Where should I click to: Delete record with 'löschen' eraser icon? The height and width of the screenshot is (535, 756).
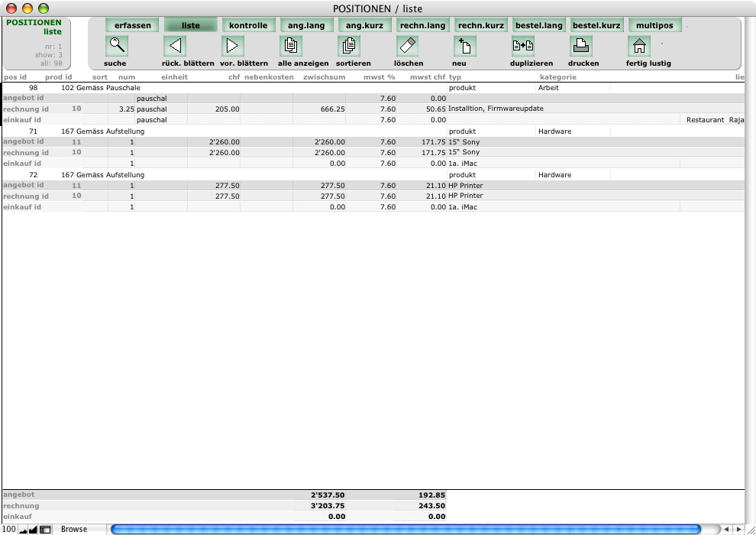click(x=408, y=46)
